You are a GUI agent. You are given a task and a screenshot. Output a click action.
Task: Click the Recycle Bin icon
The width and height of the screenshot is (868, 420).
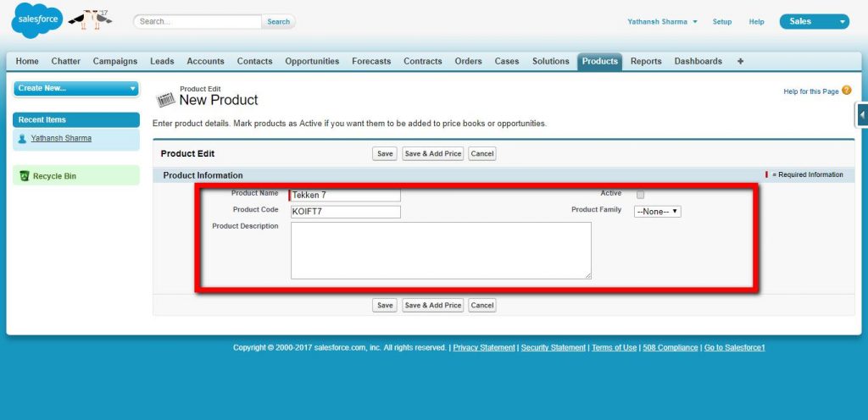tap(25, 176)
